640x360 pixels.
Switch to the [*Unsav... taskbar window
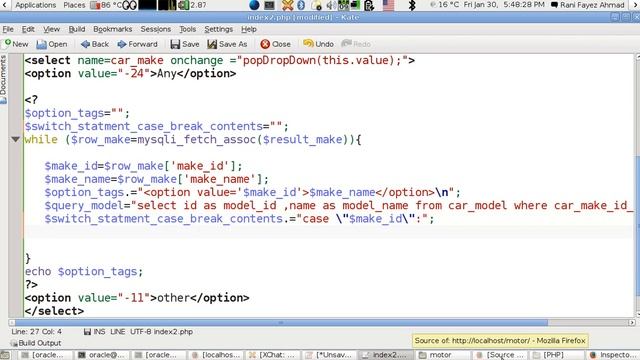coord(329,355)
